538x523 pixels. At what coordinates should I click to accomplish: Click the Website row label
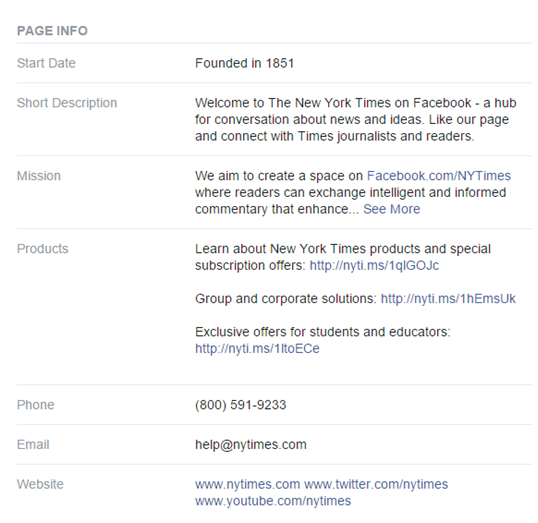point(40,485)
